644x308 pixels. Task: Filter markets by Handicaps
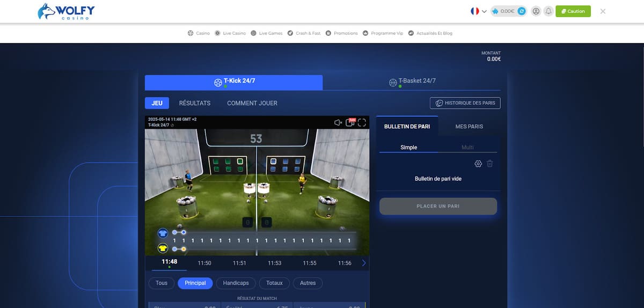(x=236, y=283)
